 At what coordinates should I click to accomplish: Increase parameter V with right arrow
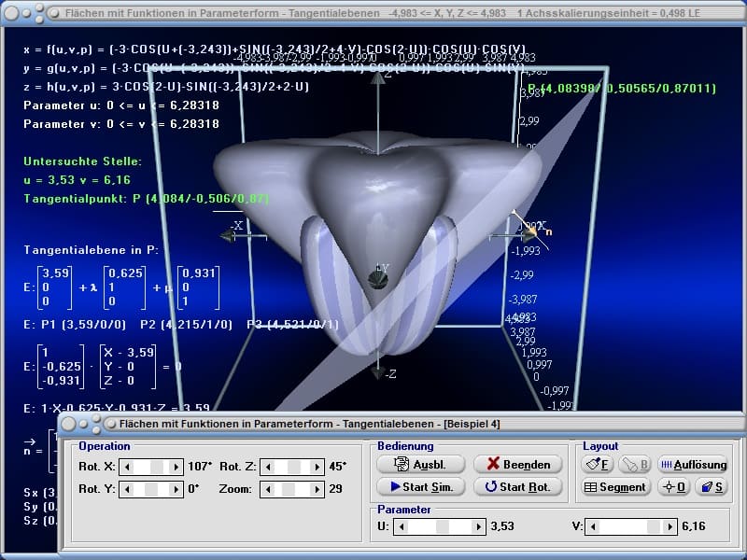(x=669, y=526)
